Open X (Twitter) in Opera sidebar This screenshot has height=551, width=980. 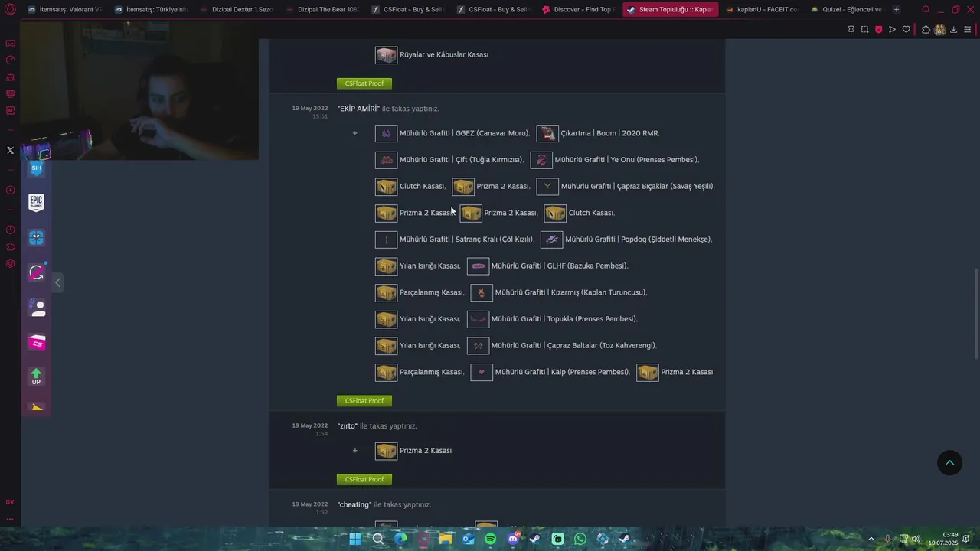point(10,151)
